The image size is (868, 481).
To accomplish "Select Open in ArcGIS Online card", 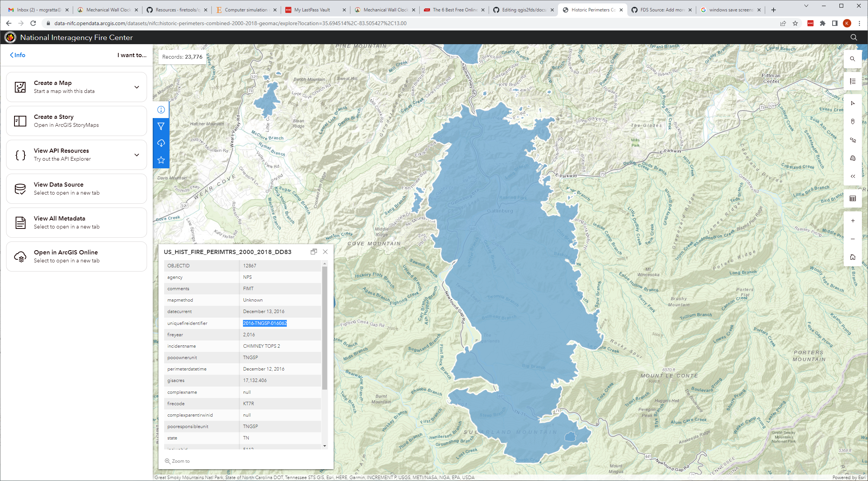I will click(77, 256).
